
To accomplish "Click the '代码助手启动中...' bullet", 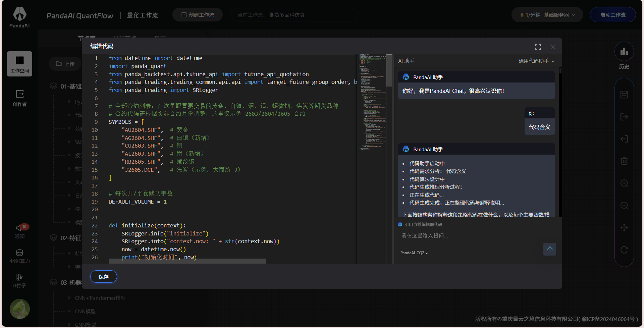I will (429, 164).
